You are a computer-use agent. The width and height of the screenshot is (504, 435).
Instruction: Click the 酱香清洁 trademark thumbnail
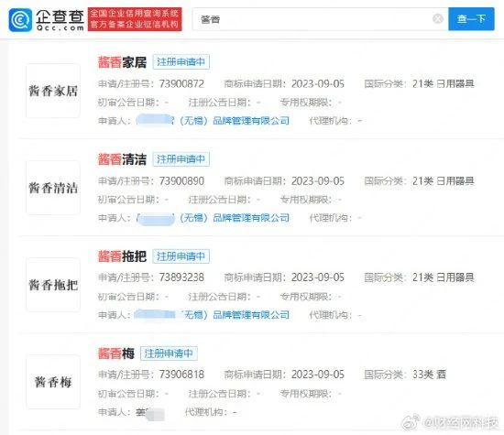53,188
